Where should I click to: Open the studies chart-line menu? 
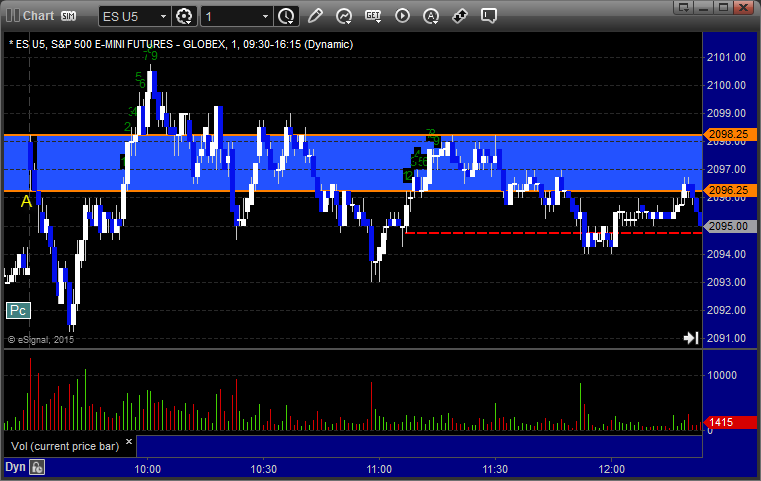tap(344, 16)
